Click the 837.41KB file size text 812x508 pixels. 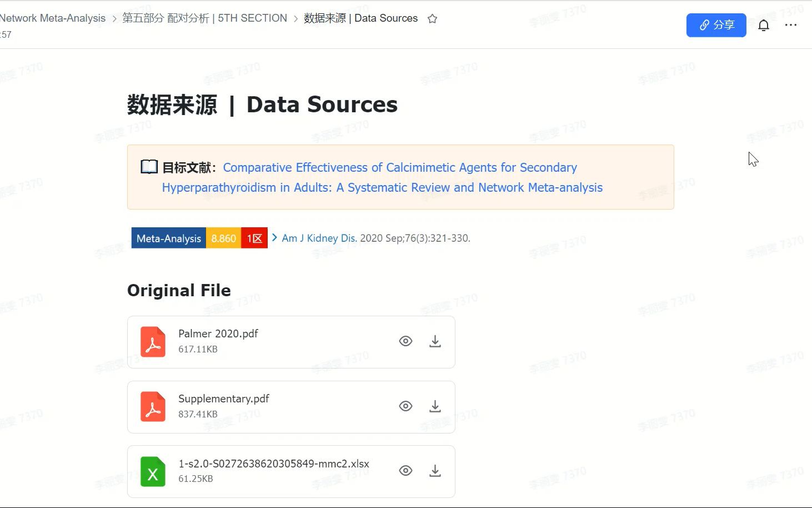pyautogui.click(x=198, y=414)
